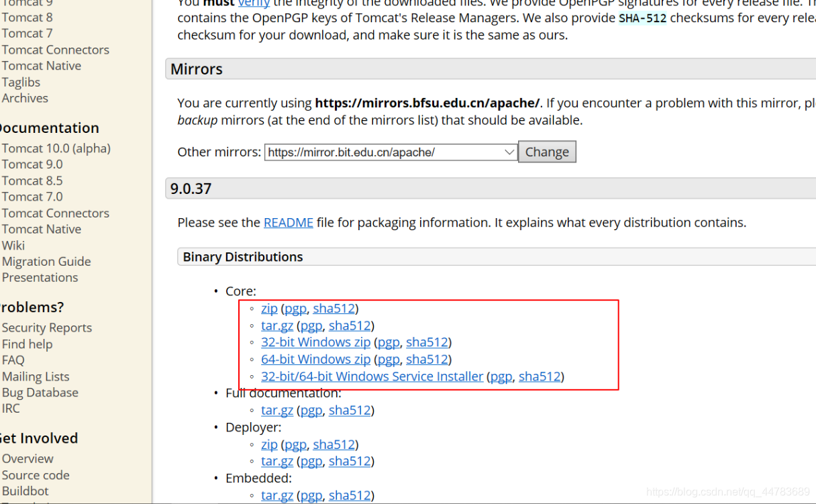Open the Mailing Lists page
Image resolution: width=816 pixels, height=504 pixels.
(35, 376)
